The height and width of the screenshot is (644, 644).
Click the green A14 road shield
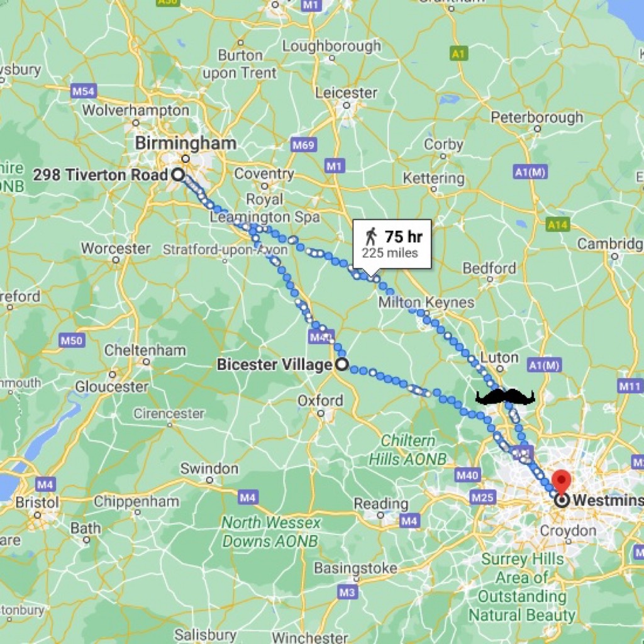pyautogui.click(x=558, y=225)
